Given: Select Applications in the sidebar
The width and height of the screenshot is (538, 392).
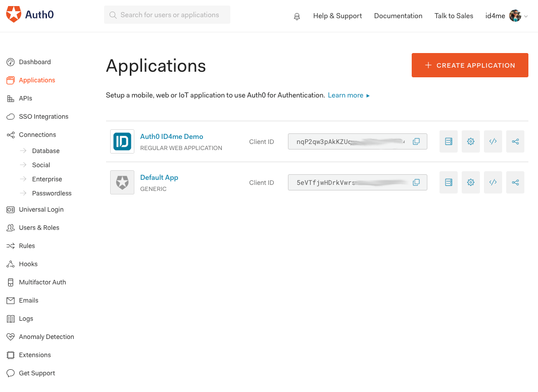Looking at the screenshot, I should point(36,80).
